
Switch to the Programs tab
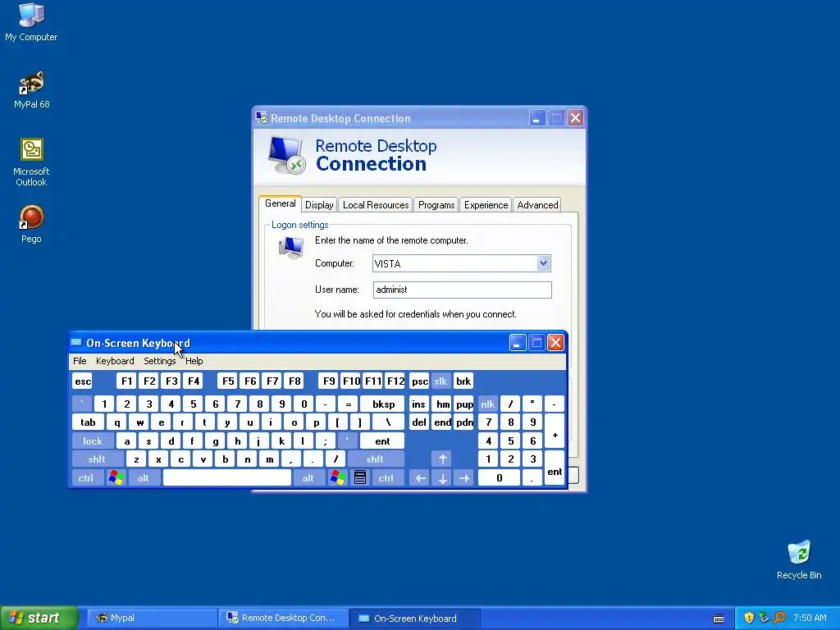tap(436, 204)
